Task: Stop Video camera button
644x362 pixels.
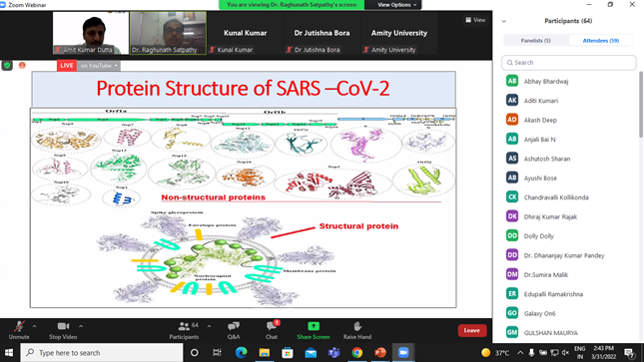Action: [63, 330]
